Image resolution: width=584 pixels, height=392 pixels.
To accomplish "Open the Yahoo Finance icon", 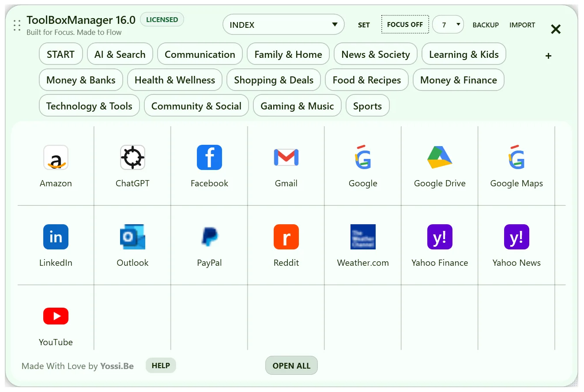I will 440,237.
